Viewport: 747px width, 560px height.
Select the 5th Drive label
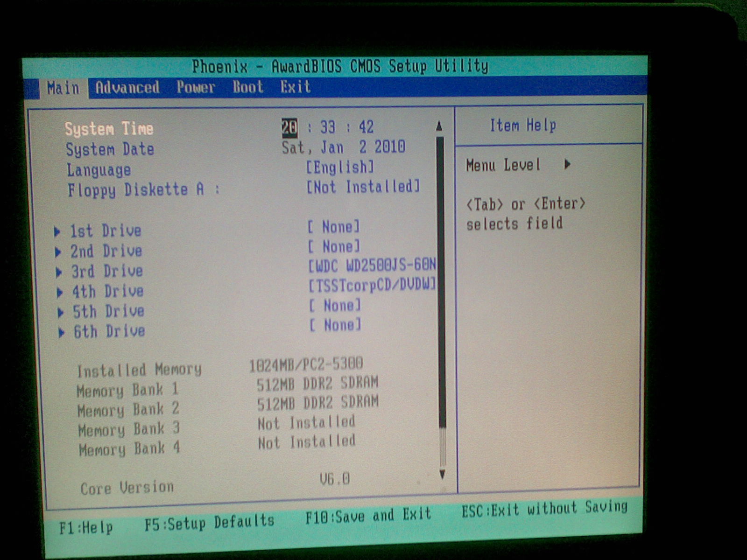coord(108,311)
